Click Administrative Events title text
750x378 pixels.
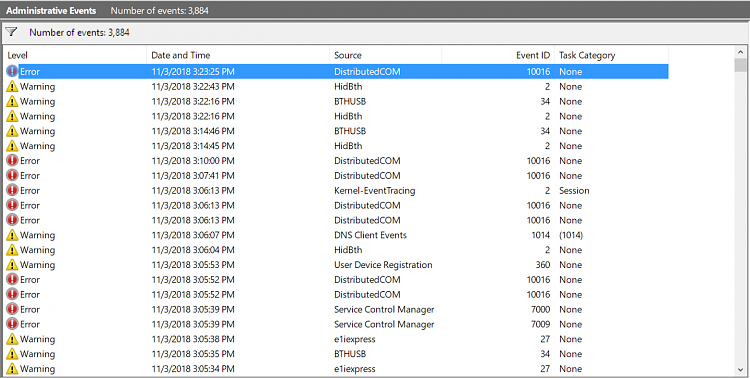[x=51, y=10]
